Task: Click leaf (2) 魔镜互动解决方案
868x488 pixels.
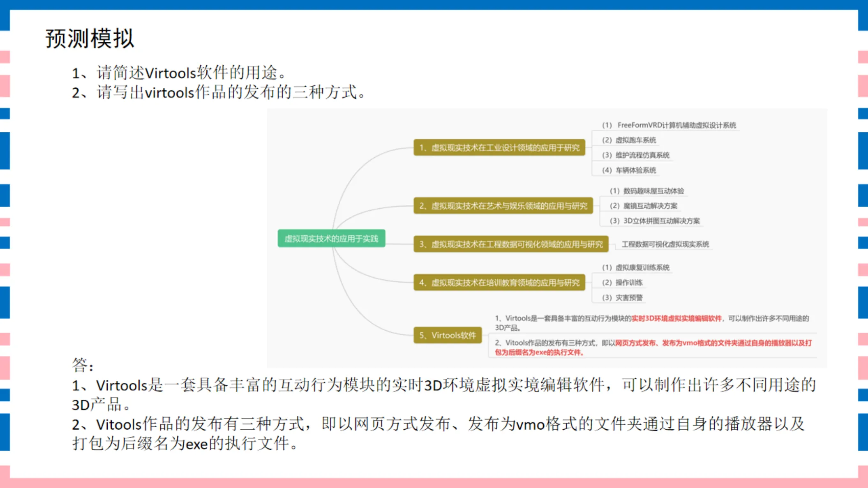Action: point(644,206)
